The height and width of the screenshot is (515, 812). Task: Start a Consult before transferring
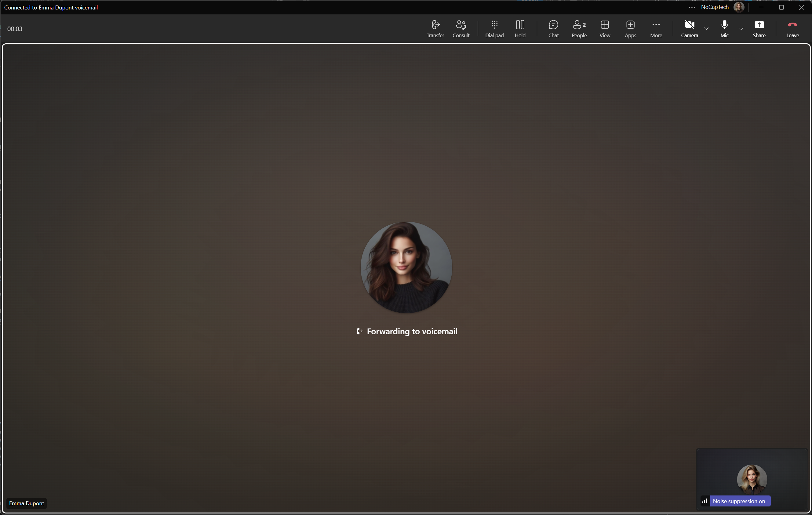coord(461,29)
